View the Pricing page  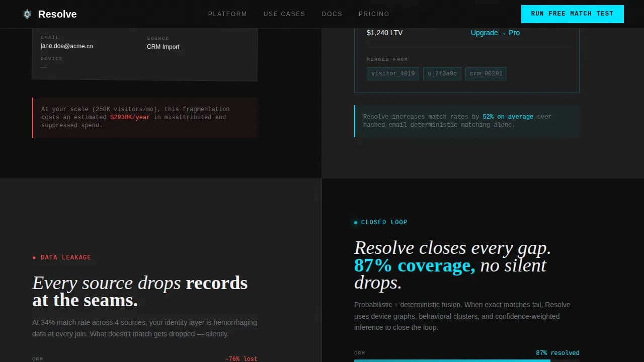pyautogui.click(x=374, y=14)
